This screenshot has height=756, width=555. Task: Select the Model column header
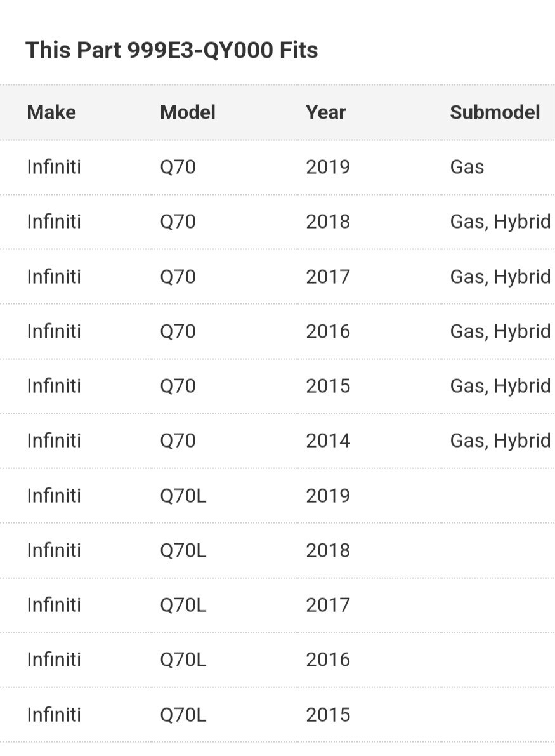point(187,112)
